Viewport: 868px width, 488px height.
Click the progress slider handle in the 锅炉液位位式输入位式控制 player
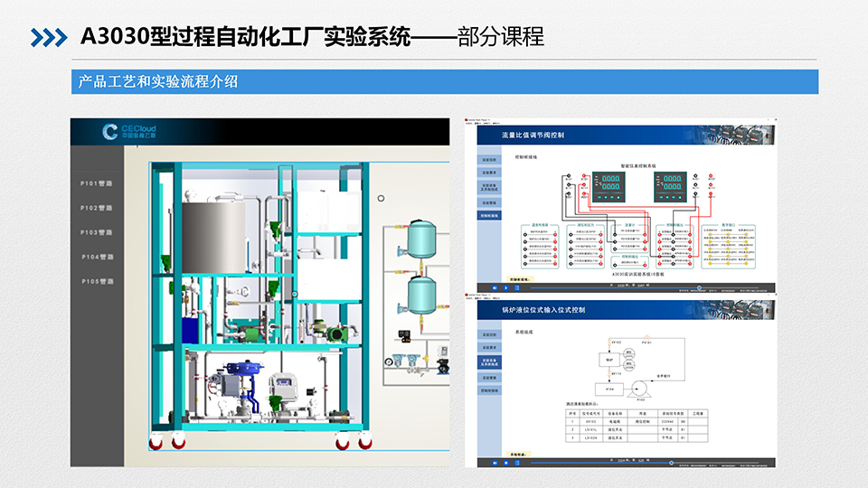[673, 463]
